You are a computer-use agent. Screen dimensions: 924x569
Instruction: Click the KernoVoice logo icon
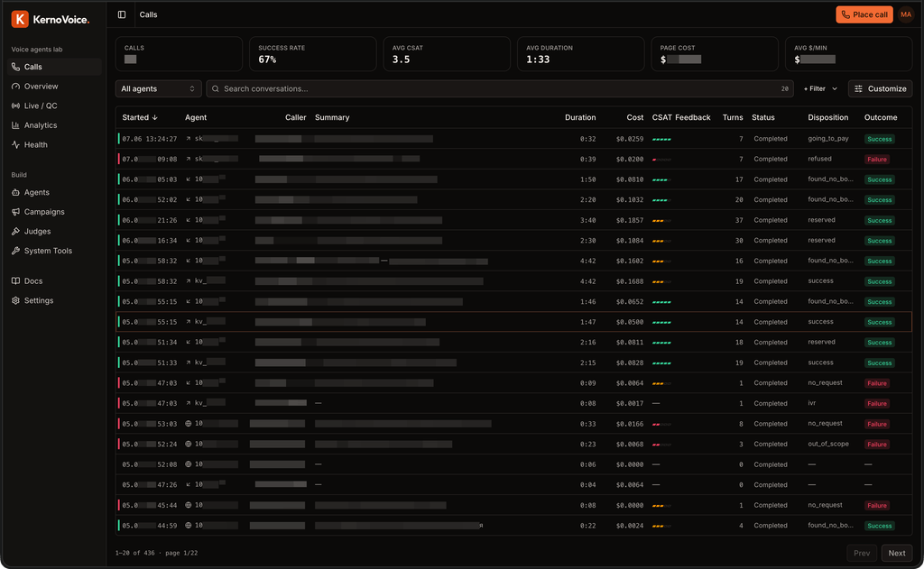point(20,19)
